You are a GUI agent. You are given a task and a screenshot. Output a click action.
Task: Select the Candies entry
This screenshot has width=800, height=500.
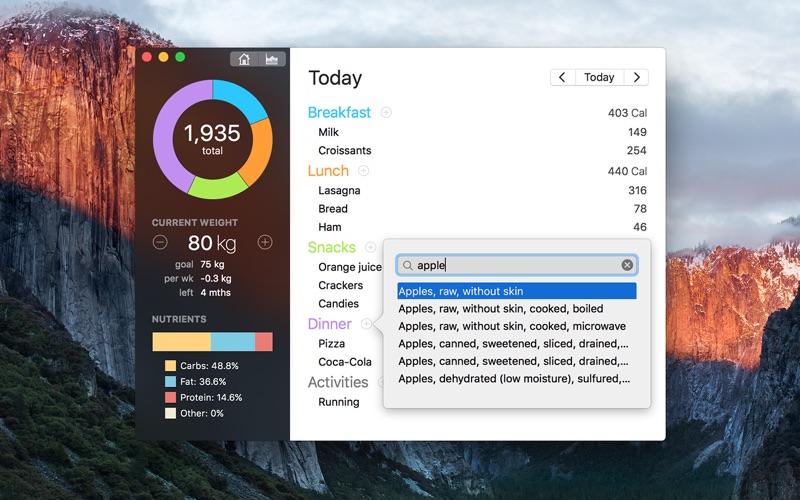(338, 304)
